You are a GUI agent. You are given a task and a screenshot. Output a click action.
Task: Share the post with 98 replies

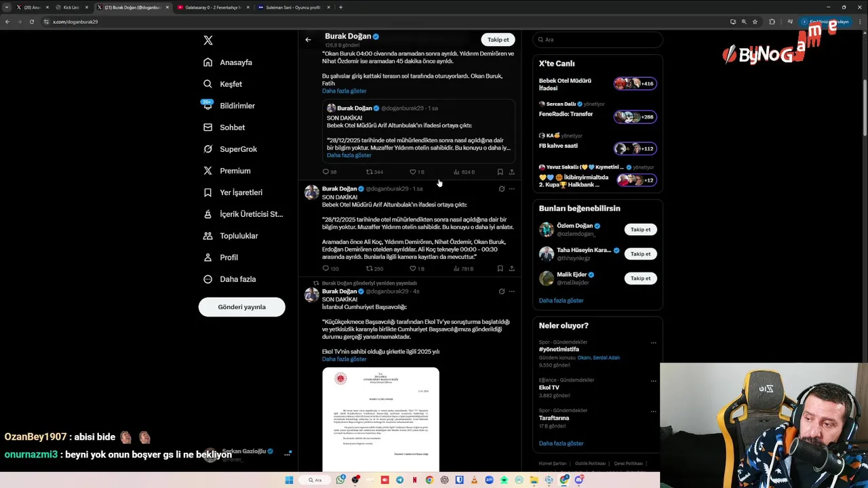click(511, 172)
